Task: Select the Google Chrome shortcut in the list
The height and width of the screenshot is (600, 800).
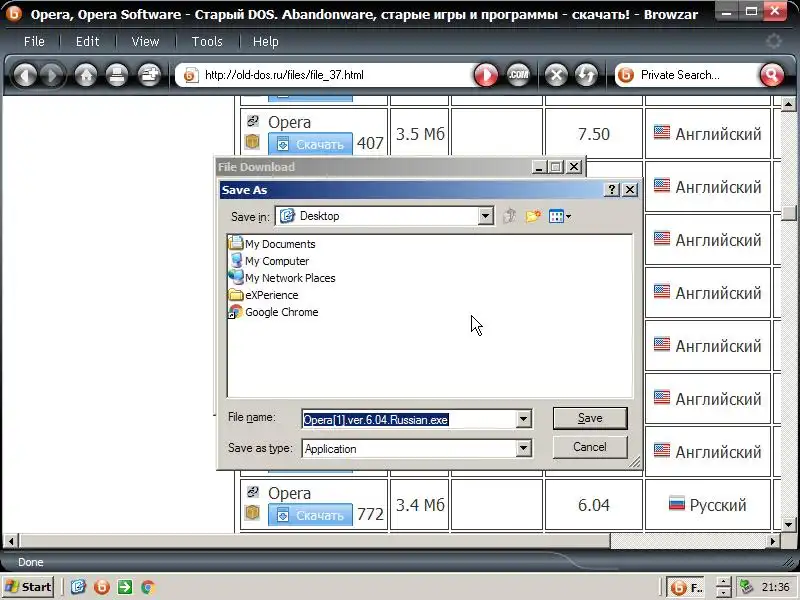Action: 274,312
